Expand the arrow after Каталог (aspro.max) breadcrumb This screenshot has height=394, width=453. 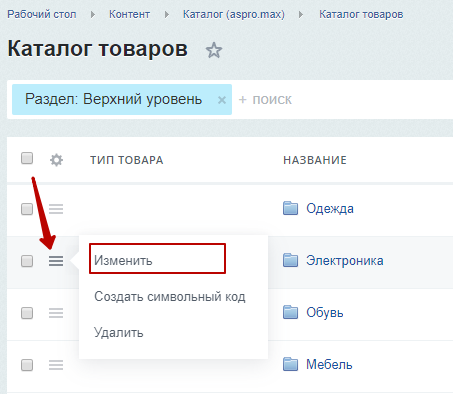301,15
